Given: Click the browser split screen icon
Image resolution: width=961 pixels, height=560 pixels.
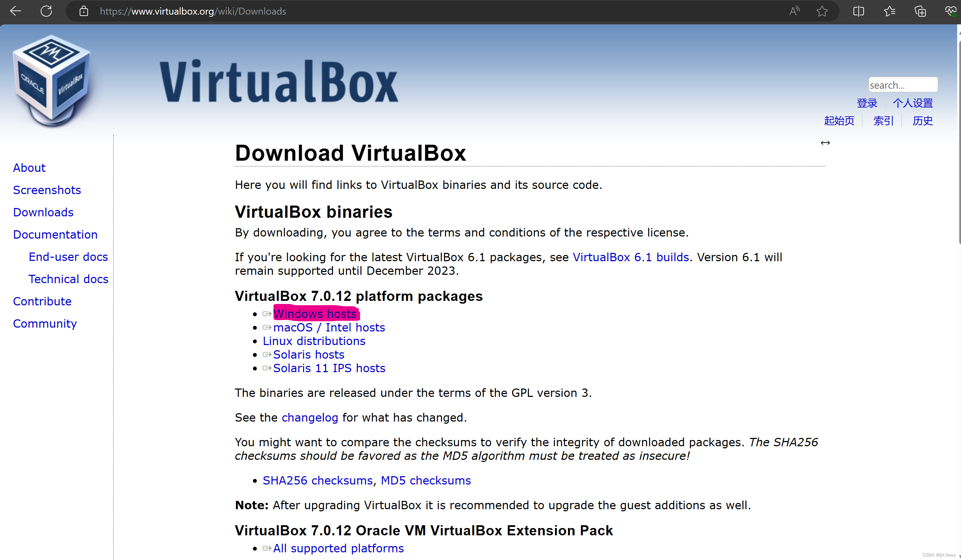Looking at the screenshot, I should (859, 11).
